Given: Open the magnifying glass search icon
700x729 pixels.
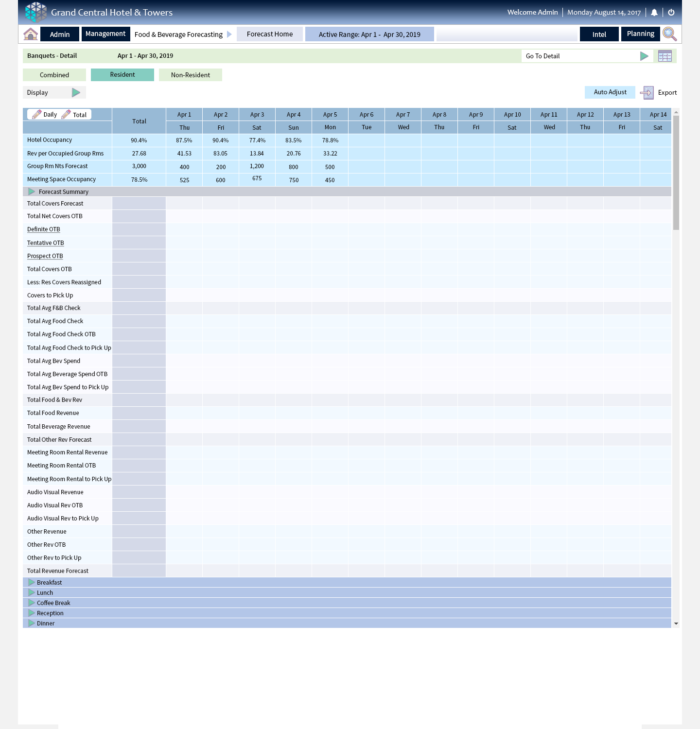Looking at the screenshot, I should point(669,34).
